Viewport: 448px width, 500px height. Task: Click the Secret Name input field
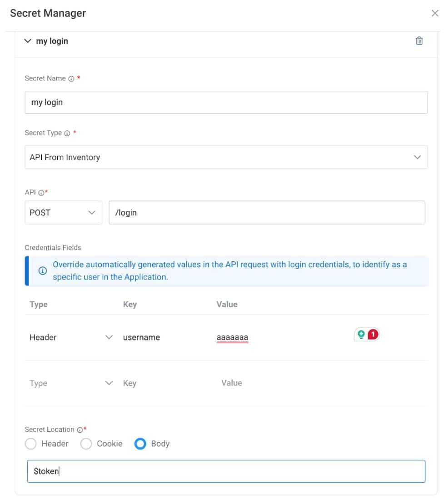click(x=226, y=102)
